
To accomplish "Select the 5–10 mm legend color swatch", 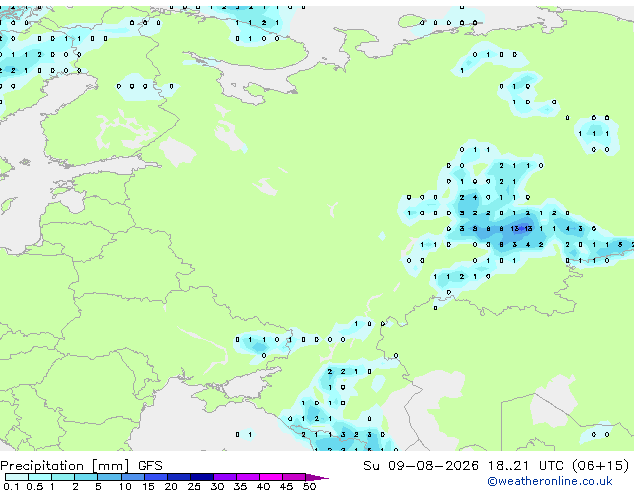I will 109,477.
